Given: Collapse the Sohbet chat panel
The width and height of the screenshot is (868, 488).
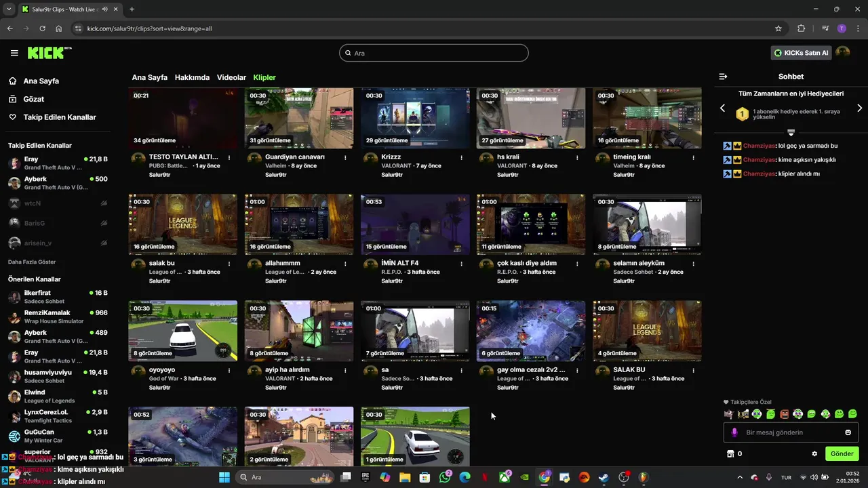Looking at the screenshot, I should point(723,77).
